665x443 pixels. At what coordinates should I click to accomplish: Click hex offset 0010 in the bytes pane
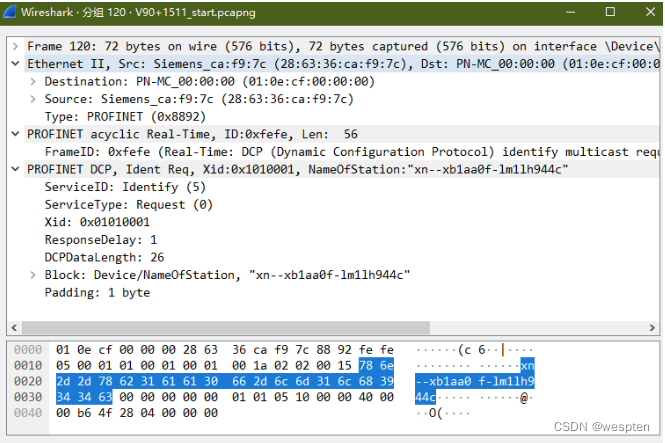[28, 365]
